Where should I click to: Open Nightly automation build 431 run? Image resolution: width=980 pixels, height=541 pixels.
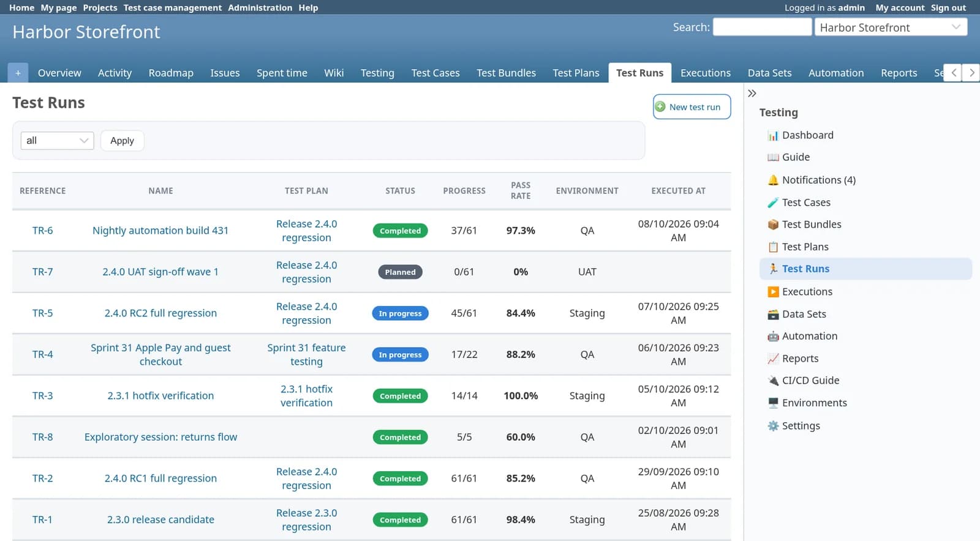(x=160, y=231)
